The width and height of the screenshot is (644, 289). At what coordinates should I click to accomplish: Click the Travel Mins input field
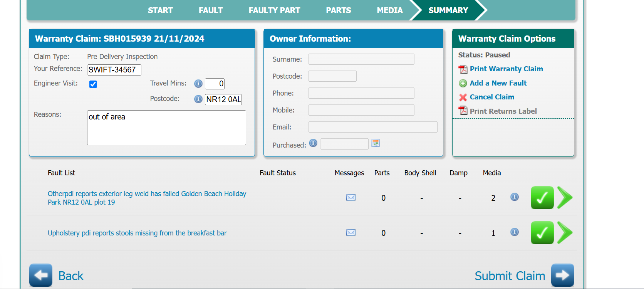pos(215,84)
